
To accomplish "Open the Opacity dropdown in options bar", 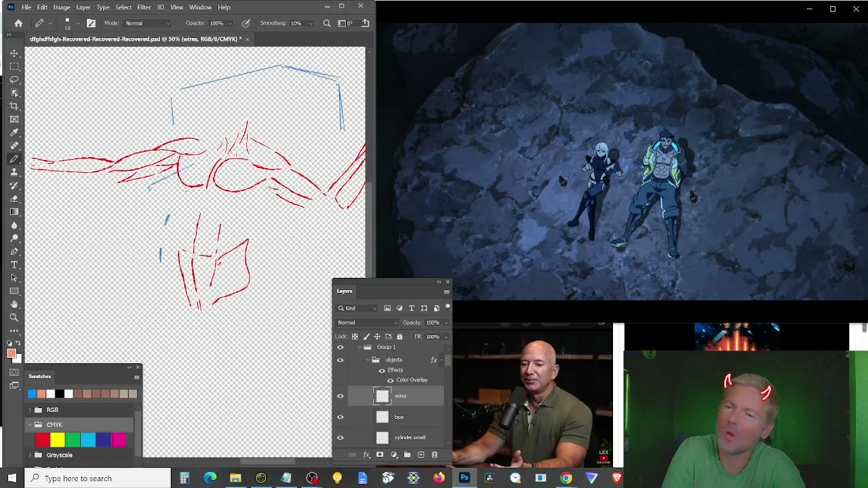I will click(230, 23).
